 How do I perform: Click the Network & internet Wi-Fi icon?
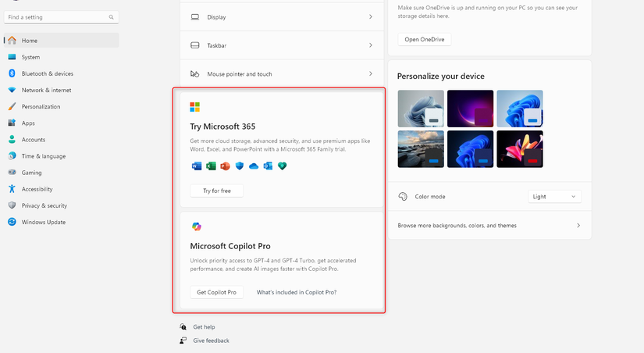pos(12,90)
